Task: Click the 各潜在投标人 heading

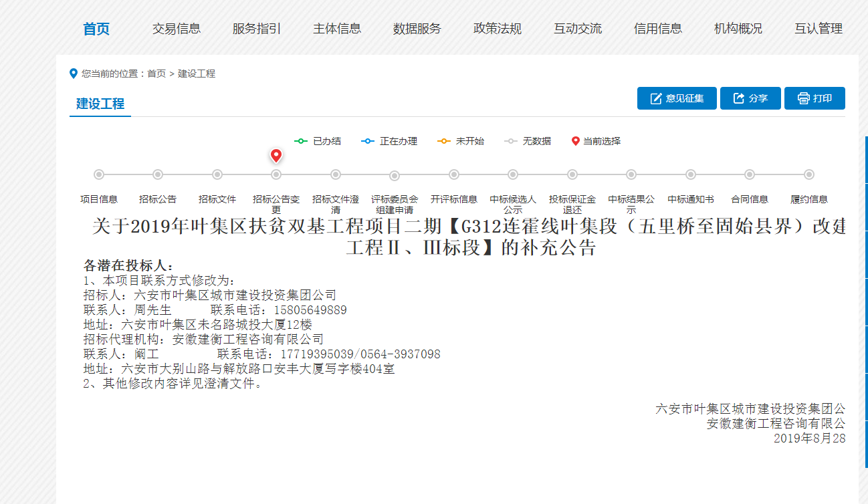Action: pos(128,265)
